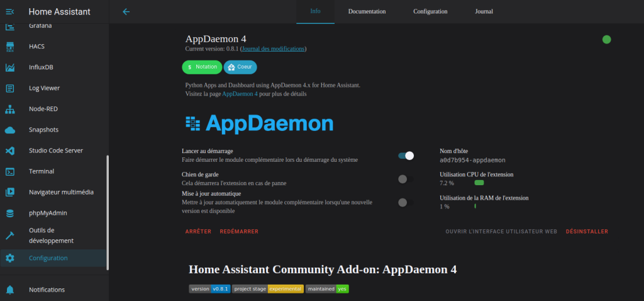
Task: Click the sidebar scrollbar
Action: click(108, 213)
